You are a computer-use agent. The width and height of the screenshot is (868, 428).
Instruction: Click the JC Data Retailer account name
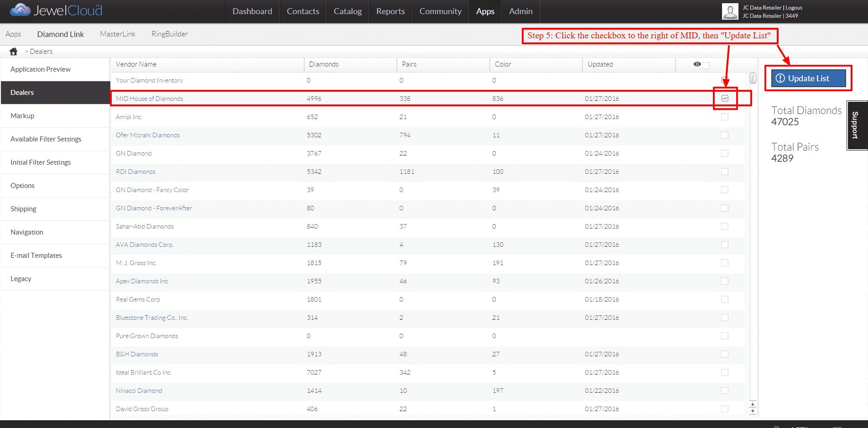[762, 8]
